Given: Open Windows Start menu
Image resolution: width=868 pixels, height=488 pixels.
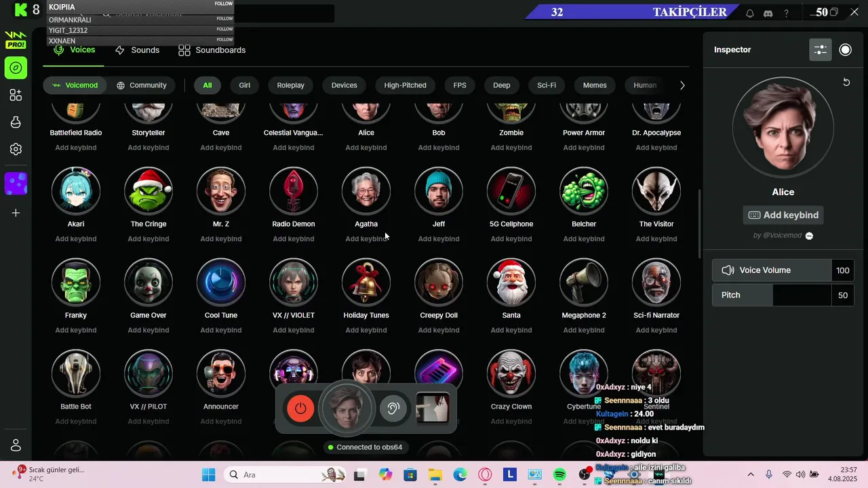Looking at the screenshot, I should click(x=208, y=475).
